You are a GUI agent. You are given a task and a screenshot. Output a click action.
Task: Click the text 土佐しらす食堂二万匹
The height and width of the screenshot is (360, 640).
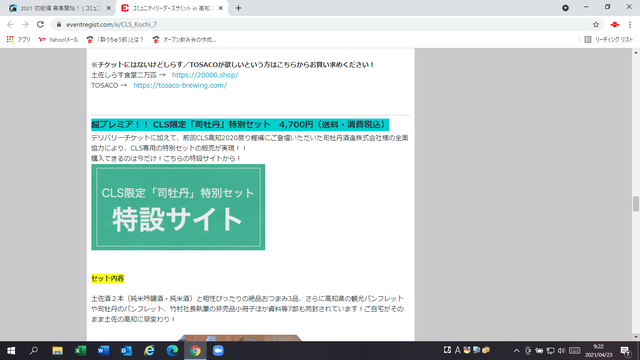click(124, 75)
